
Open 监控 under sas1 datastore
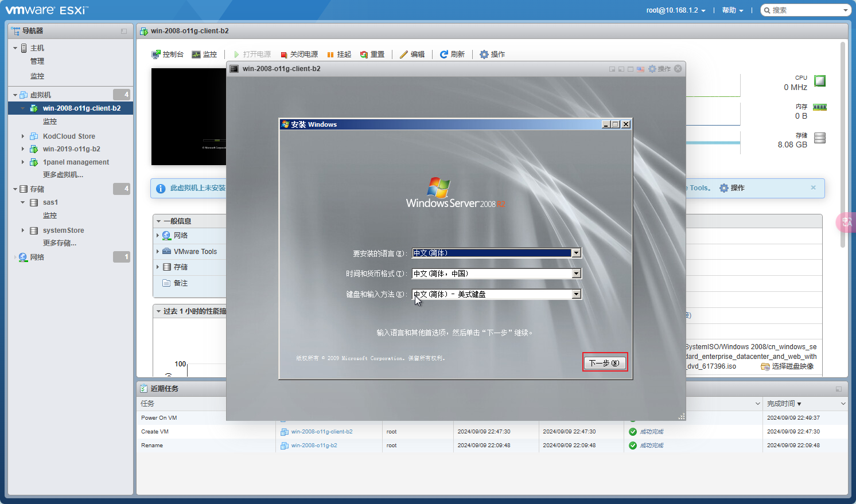(x=50, y=216)
